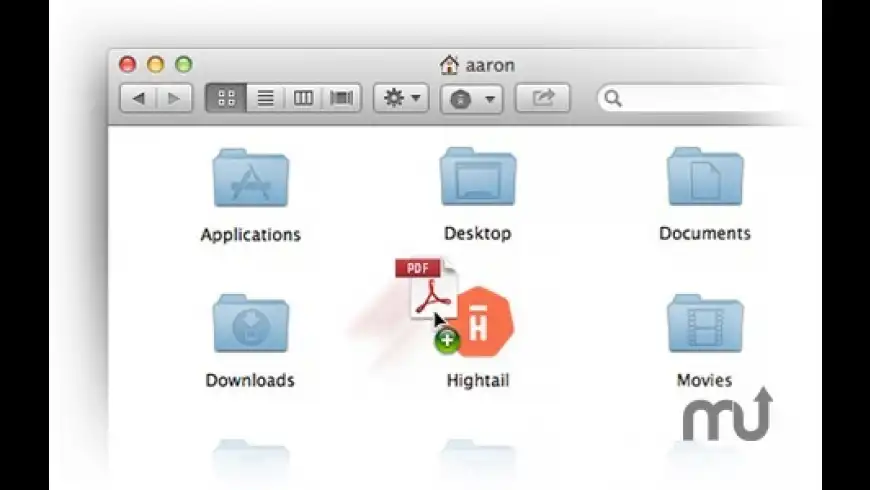Switch to Cover Flow view
This screenshot has height=490, width=870.
click(x=341, y=98)
